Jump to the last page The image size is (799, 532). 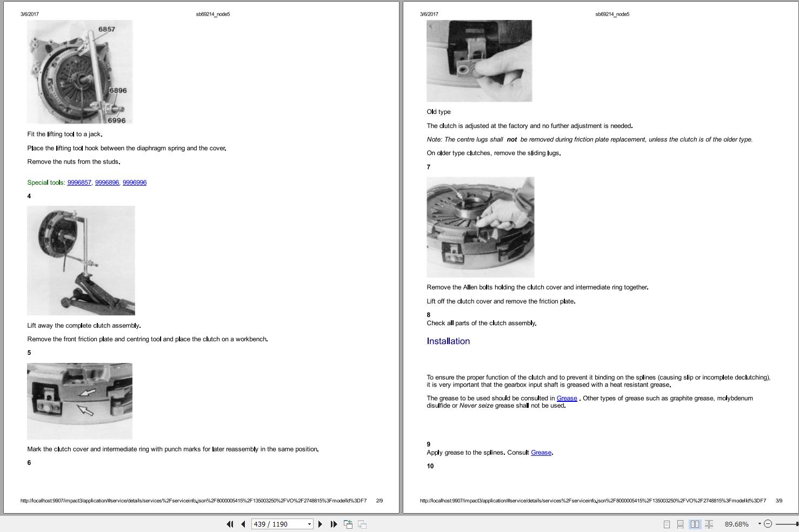(x=334, y=524)
